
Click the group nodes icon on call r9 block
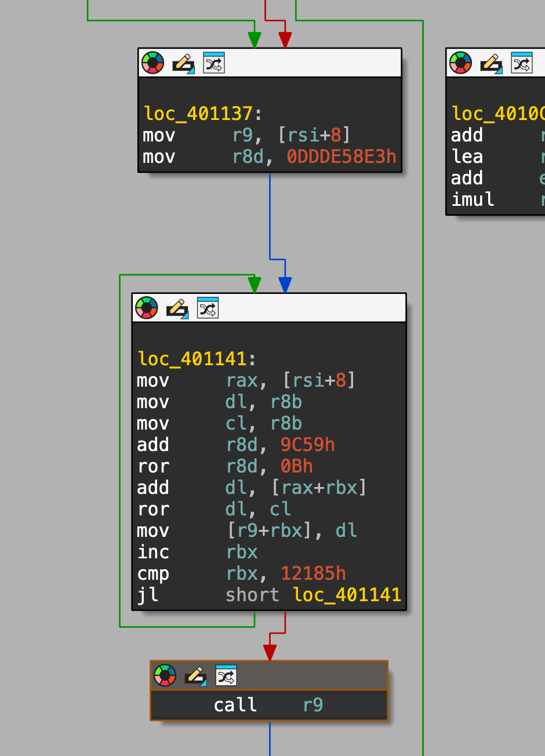(226, 675)
